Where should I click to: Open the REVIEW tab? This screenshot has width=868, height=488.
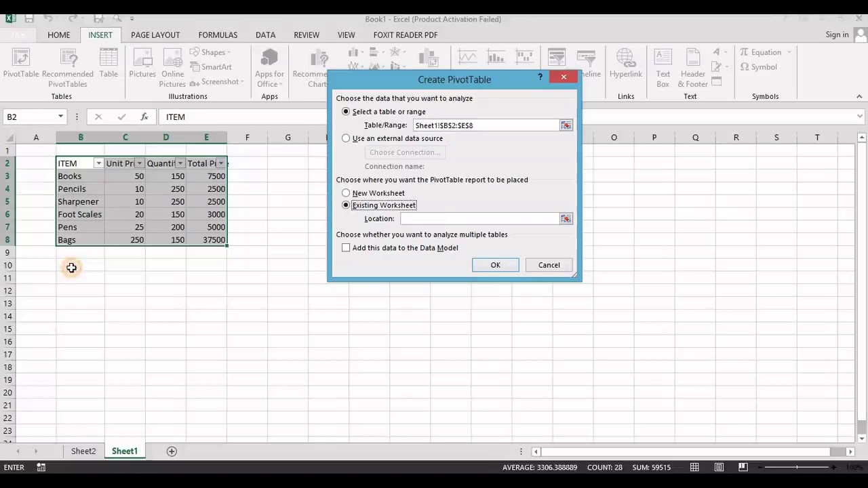[307, 35]
